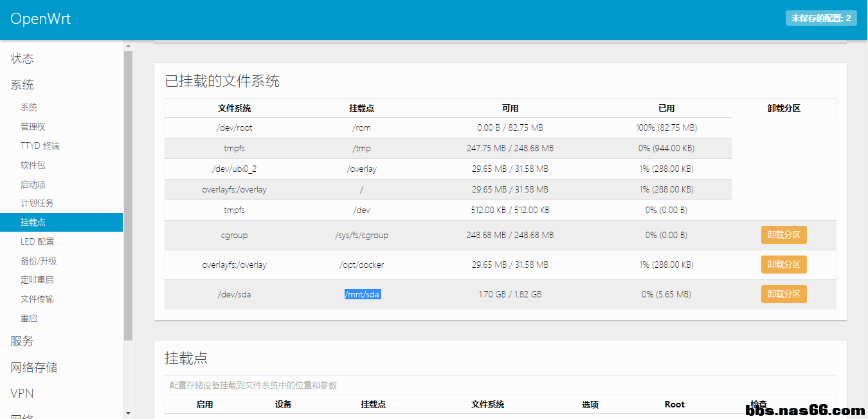Expand the 服务 sidebar category

point(22,341)
